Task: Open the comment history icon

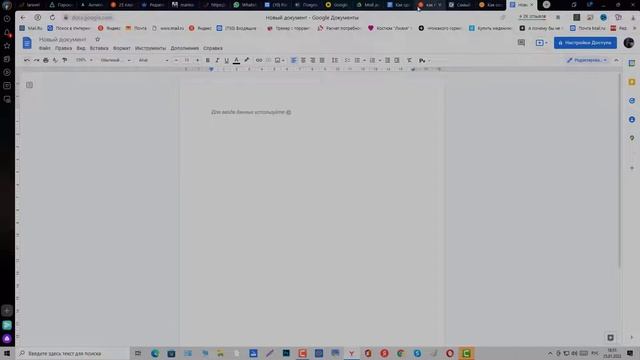Action: 521,43
